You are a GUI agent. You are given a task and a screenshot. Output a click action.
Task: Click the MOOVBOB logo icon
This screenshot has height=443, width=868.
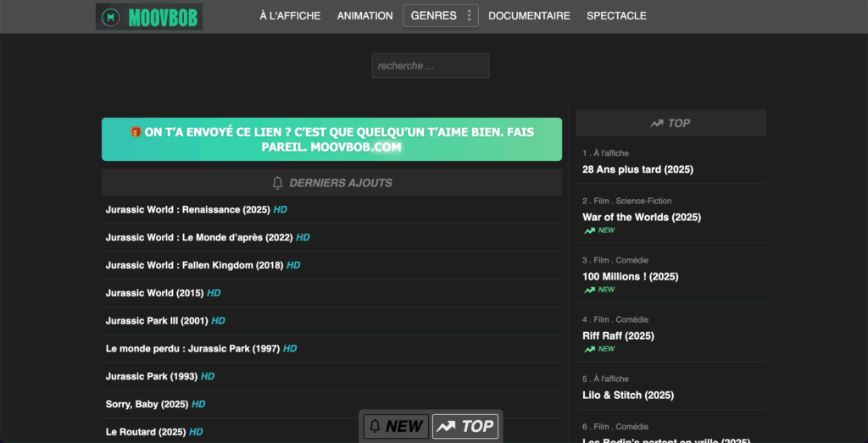point(110,17)
